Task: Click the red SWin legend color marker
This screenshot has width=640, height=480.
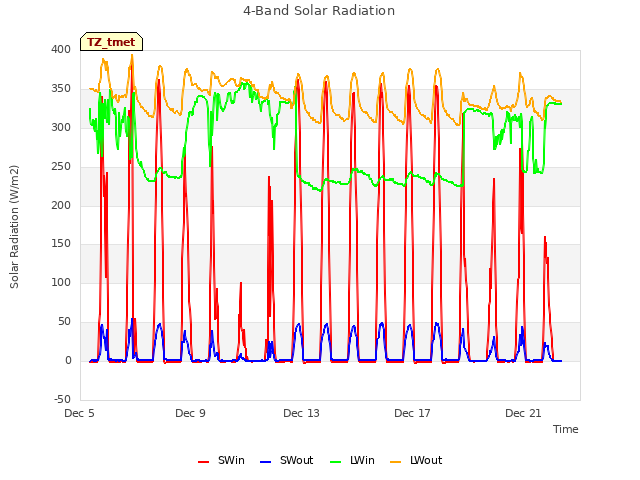Action: coord(203,462)
